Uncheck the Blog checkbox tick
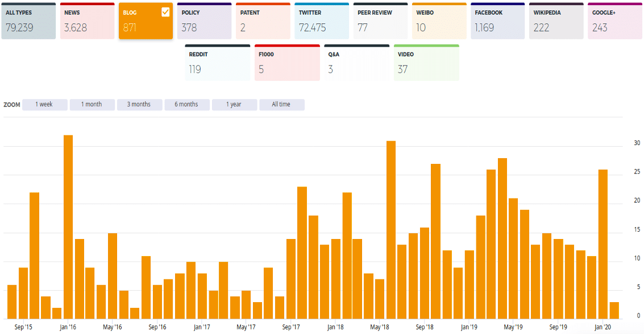The height and width of the screenshot is (334, 644). [x=165, y=13]
